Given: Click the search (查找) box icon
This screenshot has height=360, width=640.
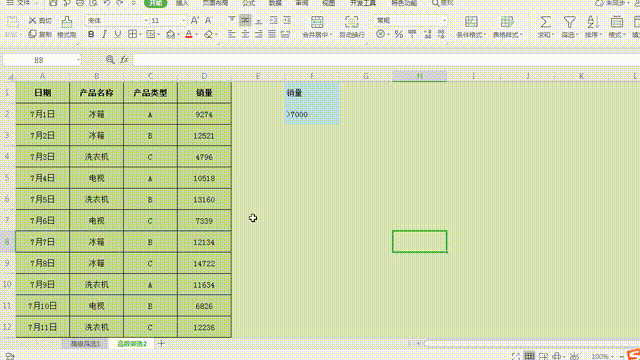Looking at the screenshot, I should (436, 3).
